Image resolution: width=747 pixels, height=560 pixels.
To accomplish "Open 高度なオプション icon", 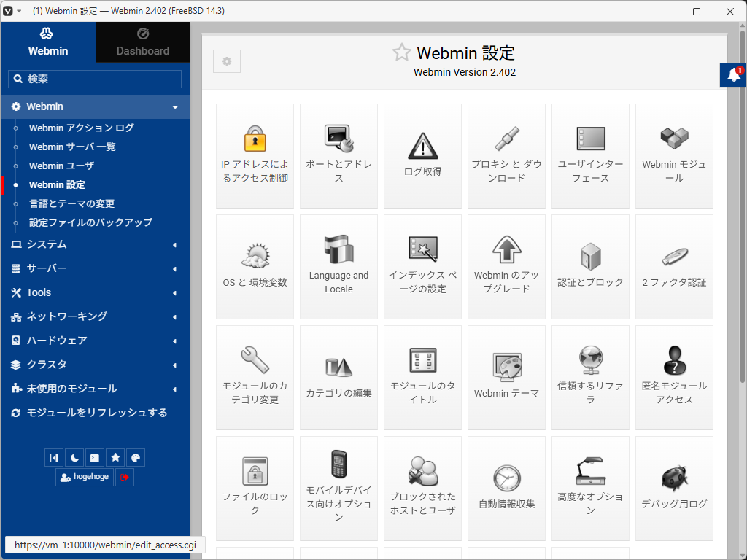I will point(590,471).
